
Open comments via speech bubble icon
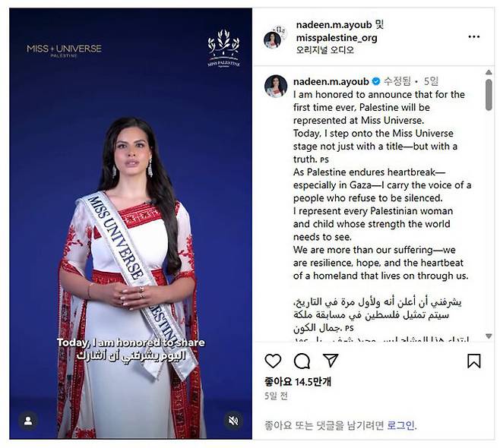pos(302,361)
